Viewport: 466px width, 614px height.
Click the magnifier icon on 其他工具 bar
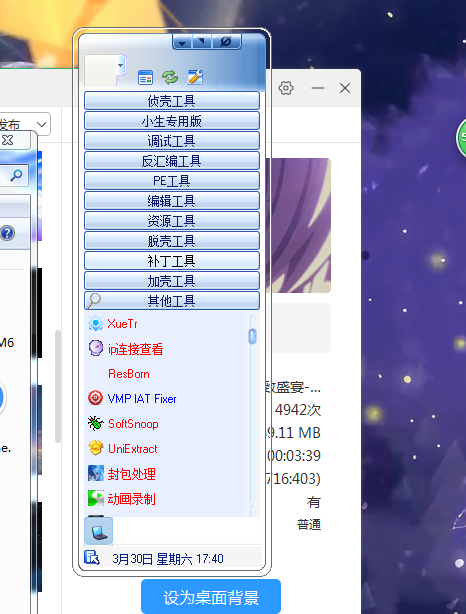pos(94,300)
